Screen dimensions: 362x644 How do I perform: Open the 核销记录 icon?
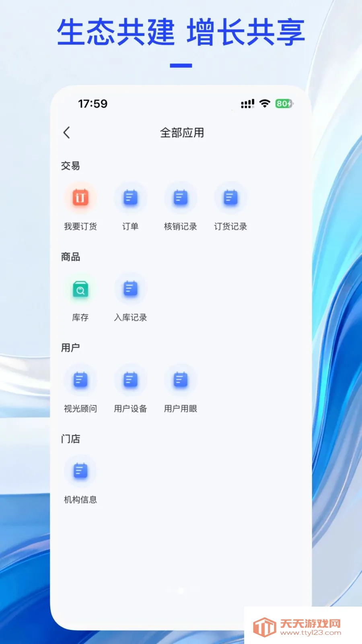(180, 198)
